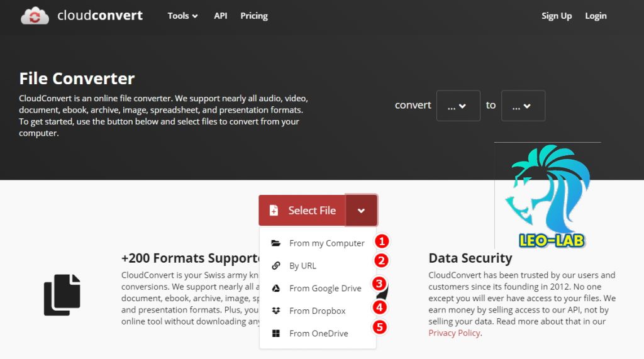Click the +200 Formats Supported heading

[x=191, y=258]
